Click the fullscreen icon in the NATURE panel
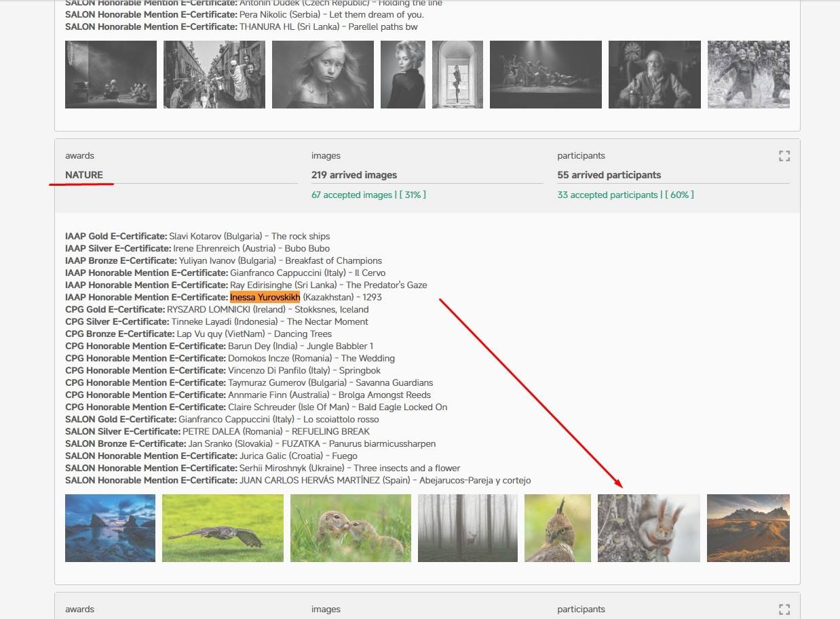Image resolution: width=840 pixels, height=619 pixels. [784, 156]
